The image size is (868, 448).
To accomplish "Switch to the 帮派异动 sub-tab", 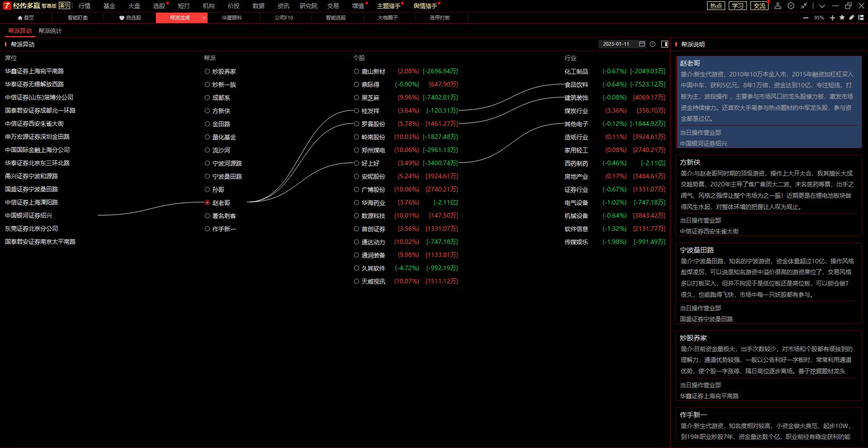I will click(x=20, y=31).
